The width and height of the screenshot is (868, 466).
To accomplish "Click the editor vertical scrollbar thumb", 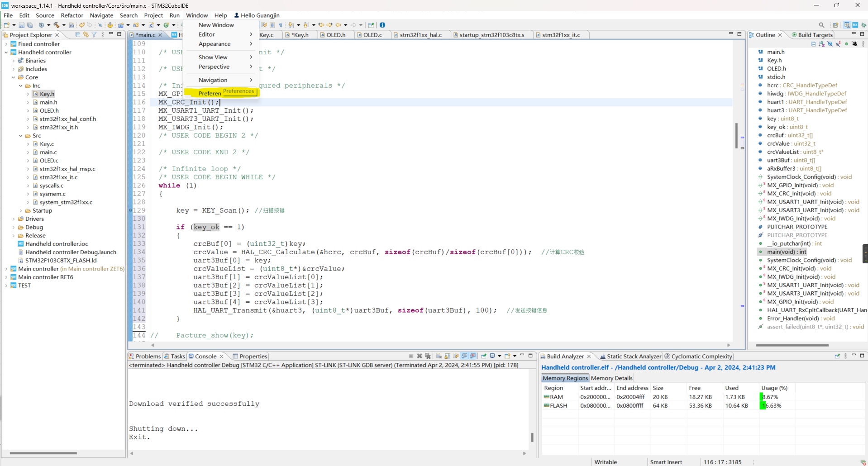I will (x=737, y=136).
